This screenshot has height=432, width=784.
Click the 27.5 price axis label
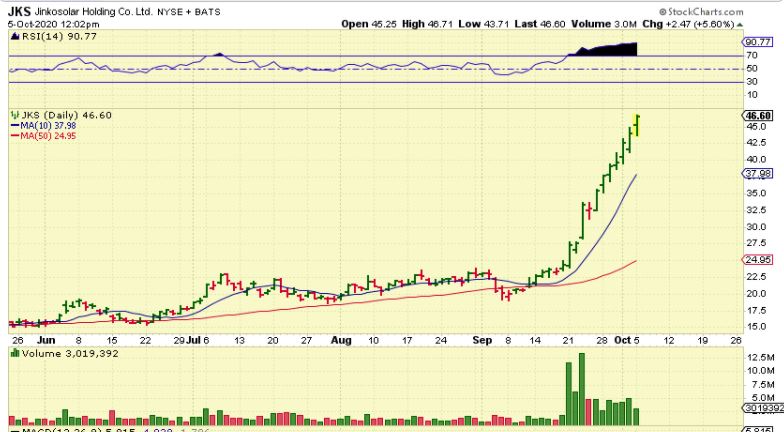point(756,244)
